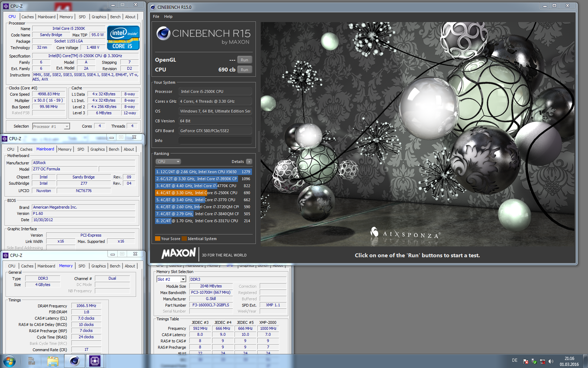Open Mainboard tab in top CPU-Z window
This screenshot has width=588, height=368.
coord(47,17)
